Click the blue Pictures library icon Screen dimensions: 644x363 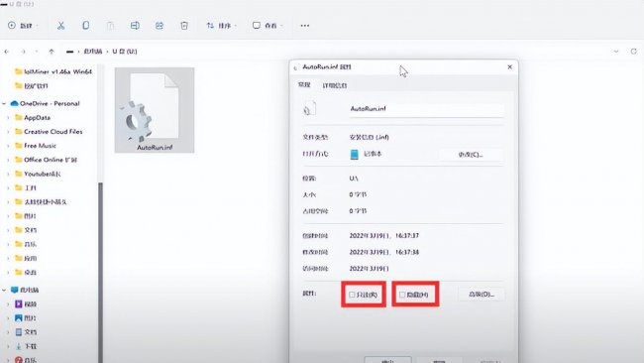point(19,317)
